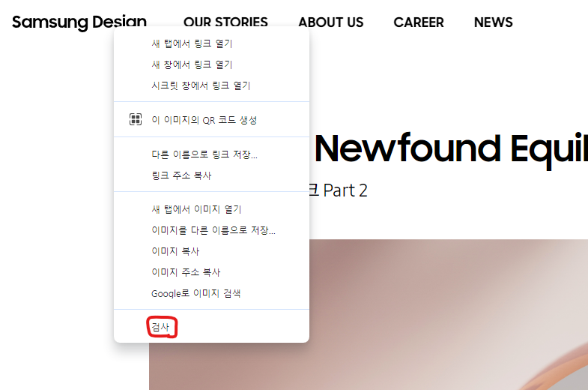Choose 다른 이름으로 링크 저장...
Image resolution: width=588 pixels, height=390 pixels.
click(x=211, y=154)
